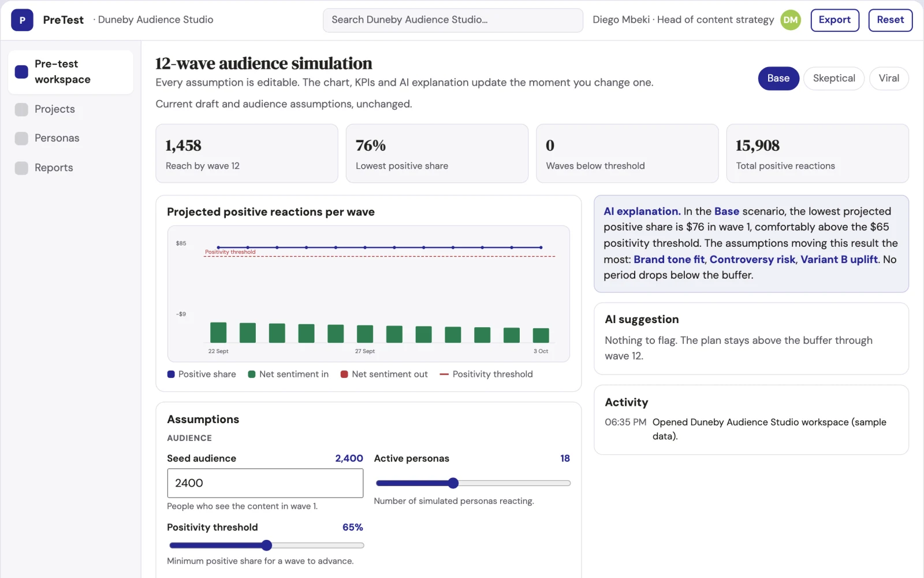Switch to the Skeptical scenario
924x578 pixels.
pyautogui.click(x=834, y=78)
